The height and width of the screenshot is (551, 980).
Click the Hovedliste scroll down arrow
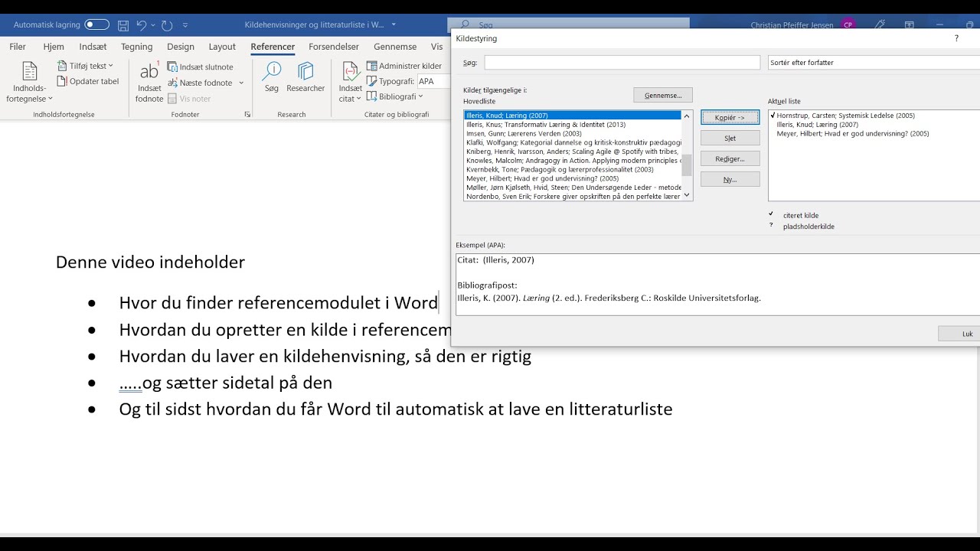tap(687, 195)
